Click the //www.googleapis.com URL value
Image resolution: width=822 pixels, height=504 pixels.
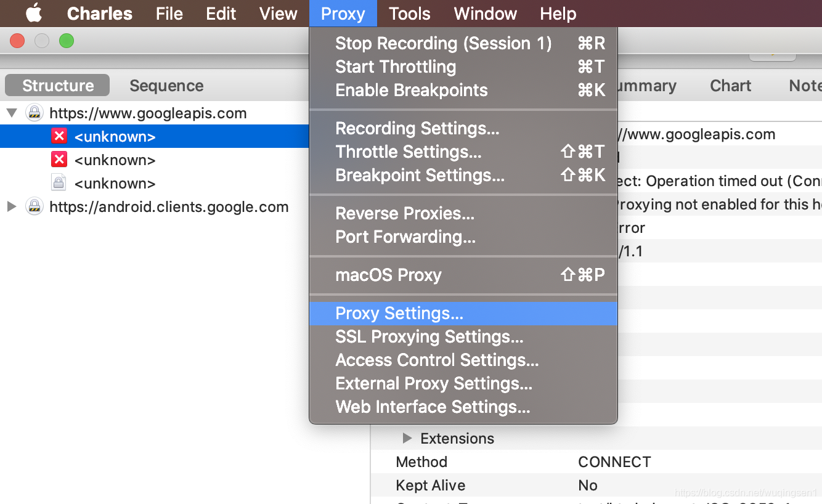click(696, 134)
